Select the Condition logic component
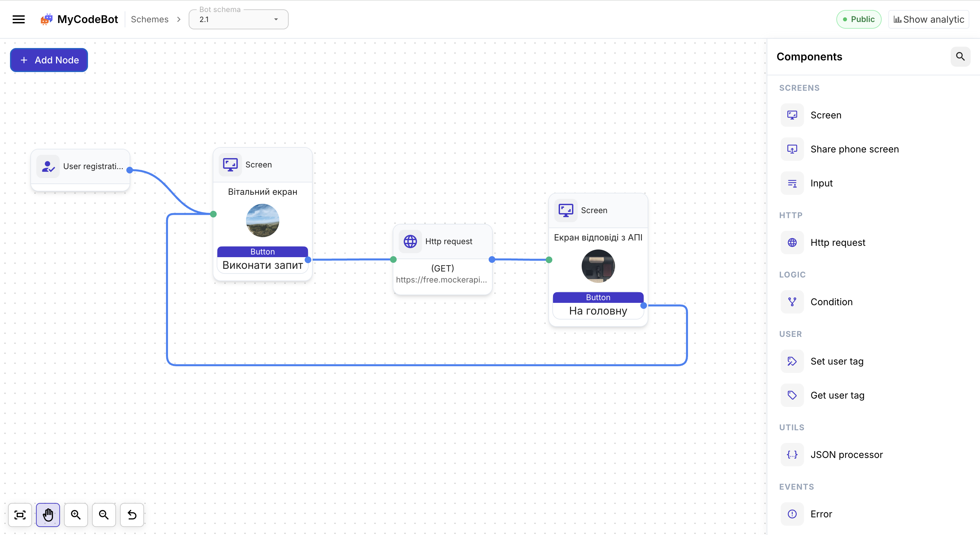Screen dimensions: 980x535 coord(832,302)
